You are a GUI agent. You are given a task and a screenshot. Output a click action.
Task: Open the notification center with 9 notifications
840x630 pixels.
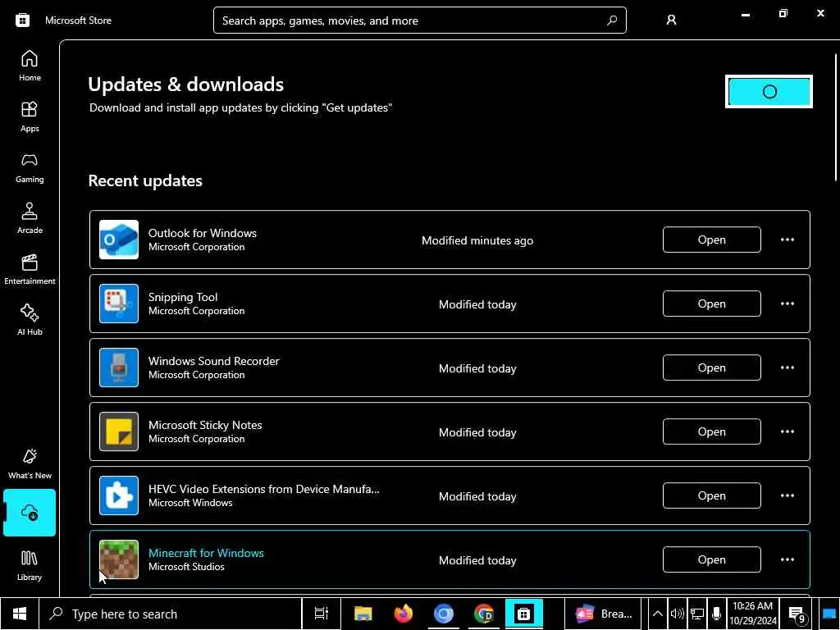tap(797, 614)
